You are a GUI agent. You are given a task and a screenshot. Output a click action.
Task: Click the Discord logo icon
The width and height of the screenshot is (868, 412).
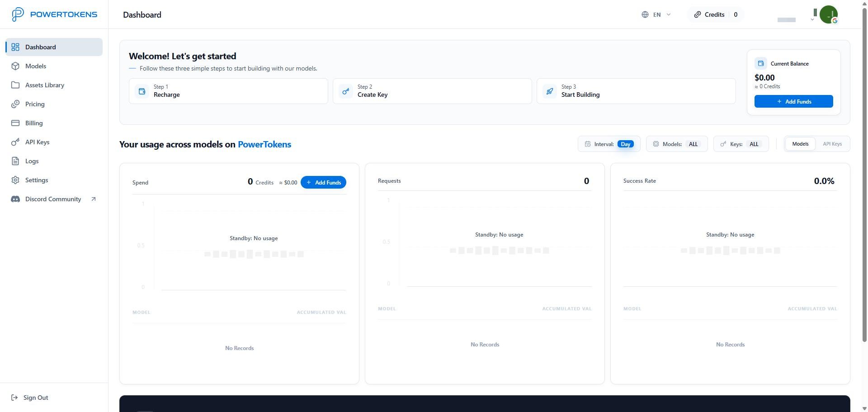(x=15, y=199)
